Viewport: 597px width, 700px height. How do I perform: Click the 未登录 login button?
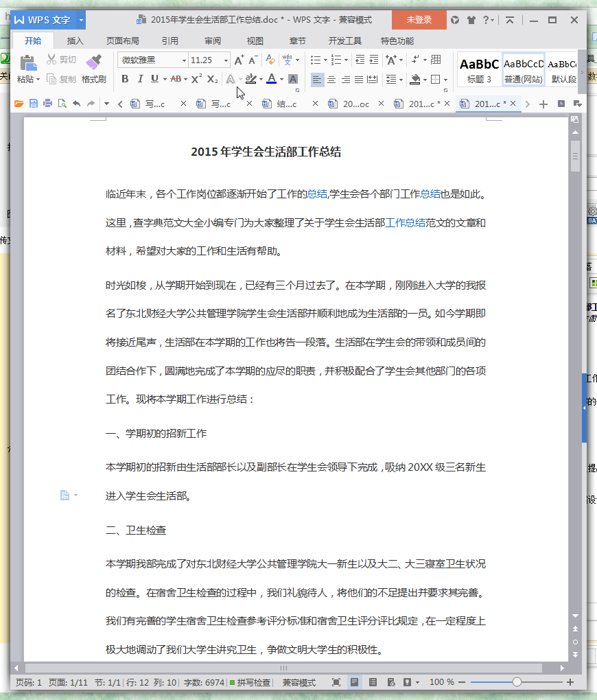click(x=419, y=20)
